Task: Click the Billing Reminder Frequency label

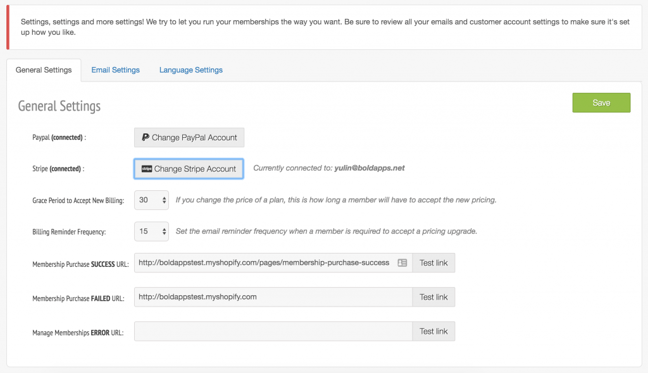Action: click(69, 232)
